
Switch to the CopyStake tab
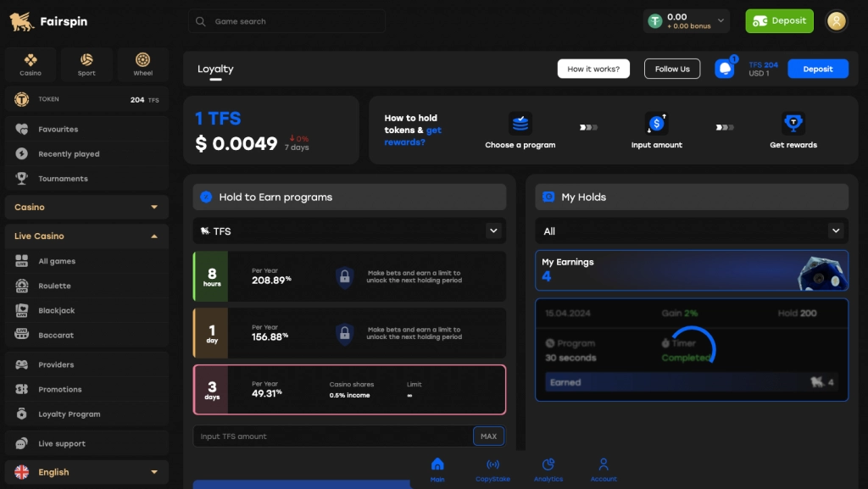point(492,470)
